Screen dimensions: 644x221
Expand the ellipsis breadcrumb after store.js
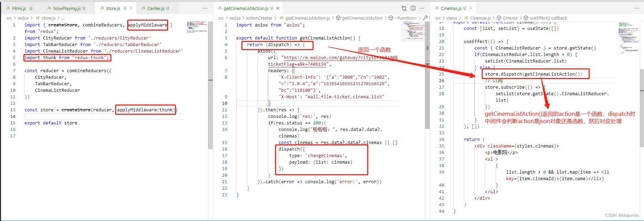(63, 18)
